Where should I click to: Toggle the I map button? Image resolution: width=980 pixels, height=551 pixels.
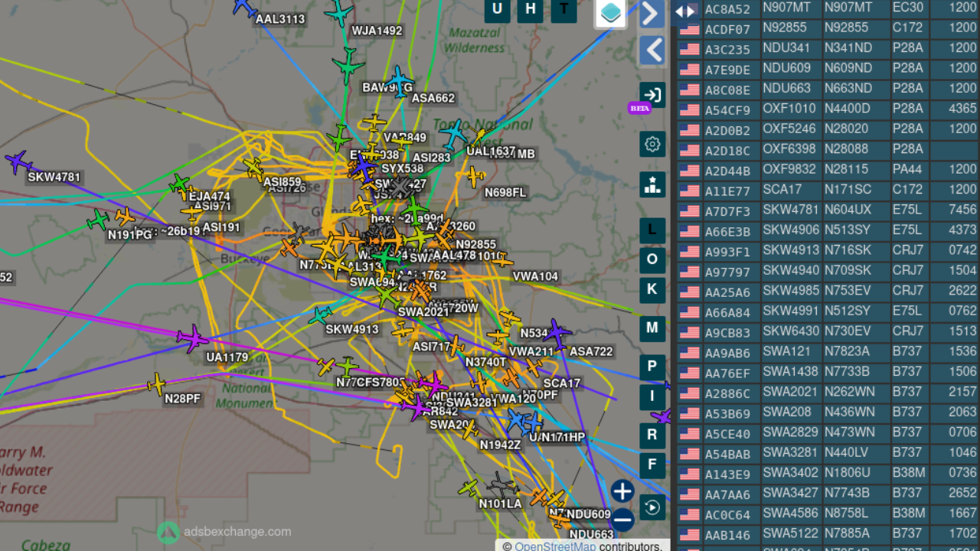pos(652,396)
